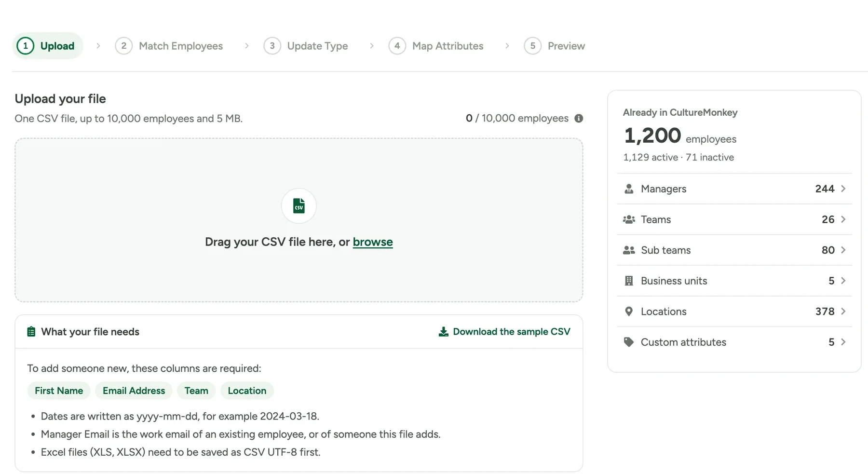Click the Sub teams count 80

click(828, 250)
